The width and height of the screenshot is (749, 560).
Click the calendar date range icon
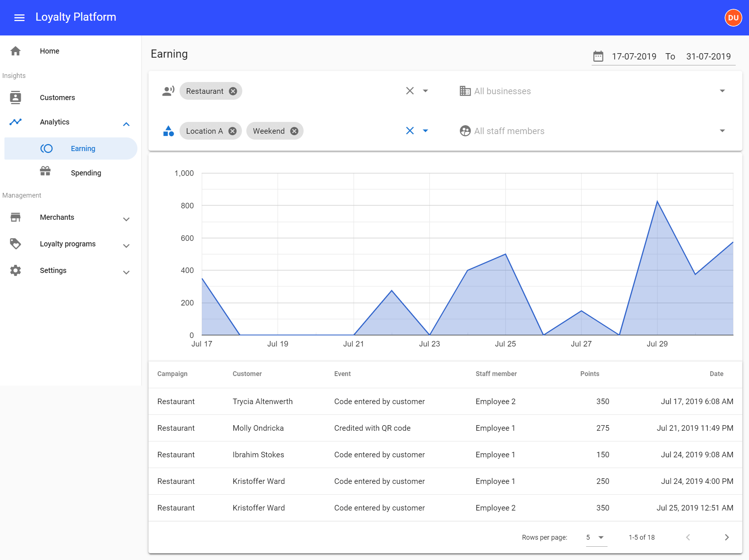click(598, 57)
